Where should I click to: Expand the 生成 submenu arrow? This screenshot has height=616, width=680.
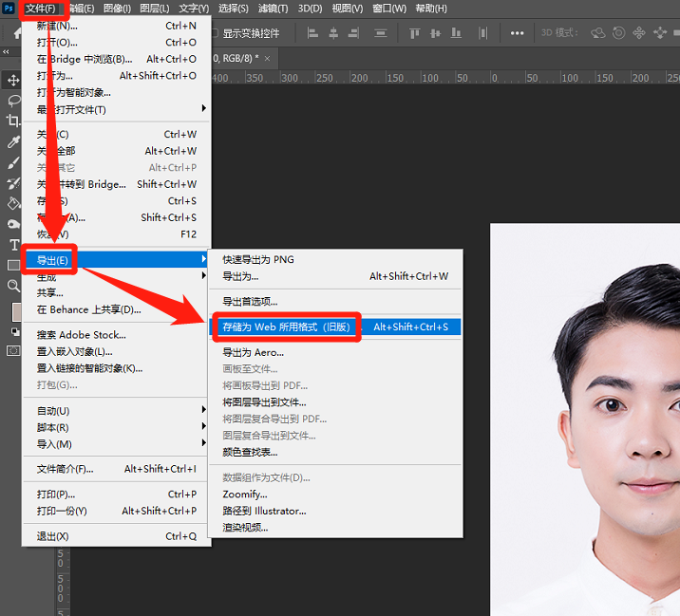[x=204, y=275]
